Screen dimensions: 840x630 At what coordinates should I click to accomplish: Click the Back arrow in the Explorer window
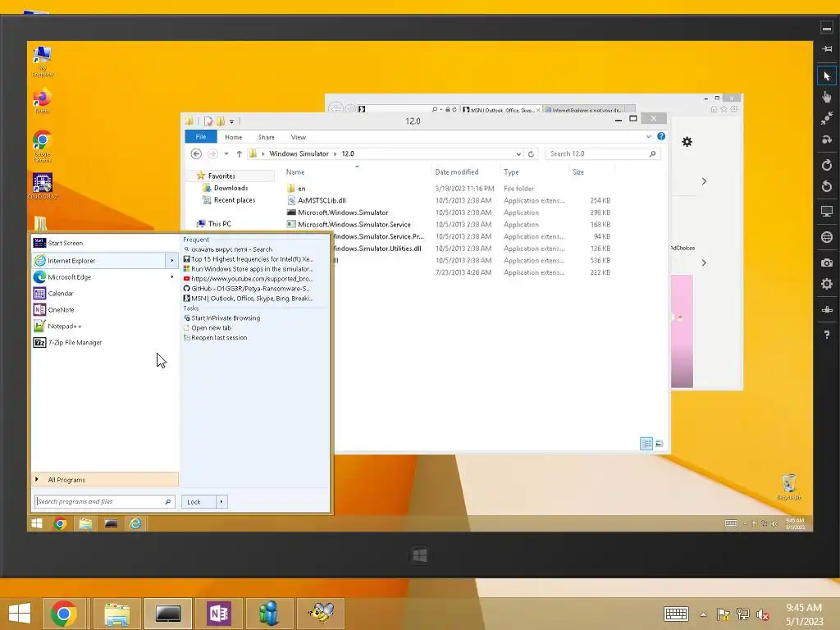[196, 153]
